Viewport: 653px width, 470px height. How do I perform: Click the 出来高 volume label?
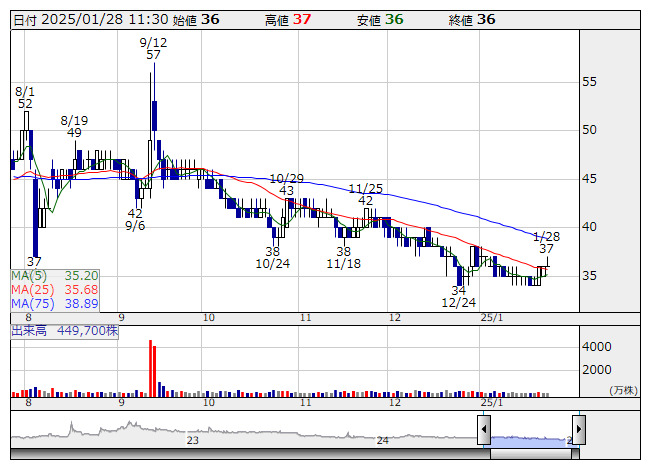click(64, 330)
